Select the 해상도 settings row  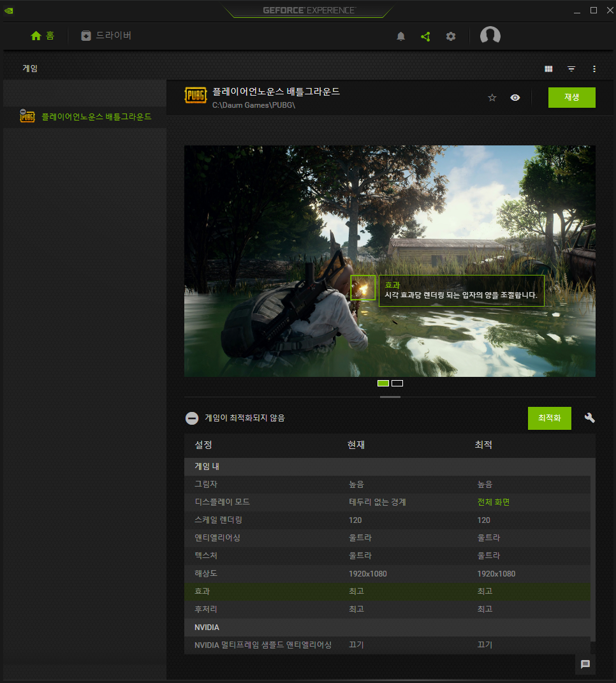click(x=387, y=574)
